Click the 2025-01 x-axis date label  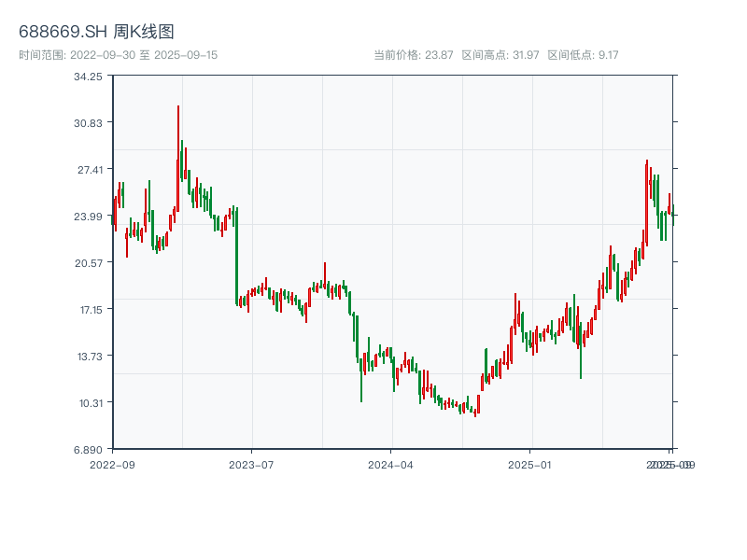tap(531, 464)
